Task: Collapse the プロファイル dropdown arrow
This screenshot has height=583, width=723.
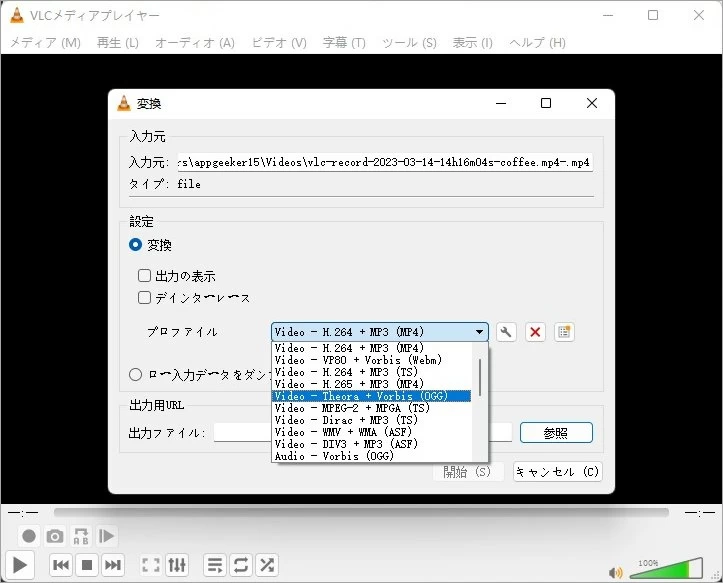Action: [479, 332]
